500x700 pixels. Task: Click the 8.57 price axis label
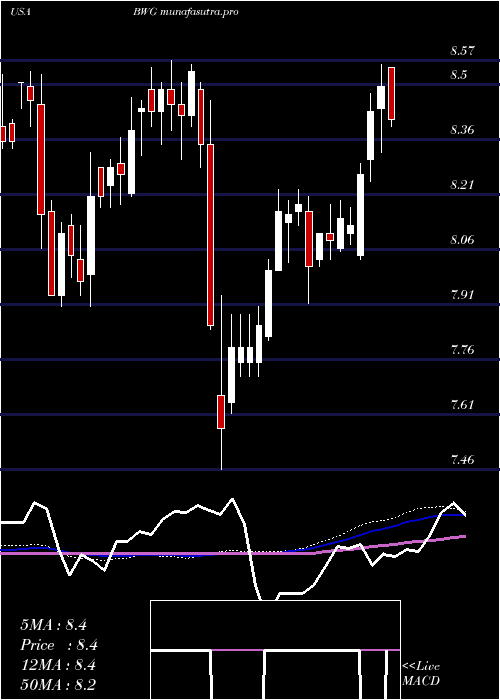click(x=462, y=51)
